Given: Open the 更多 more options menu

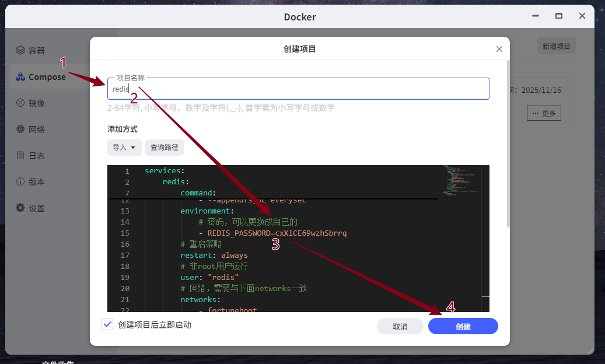Looking at the screenshot, I should (544, 113).
